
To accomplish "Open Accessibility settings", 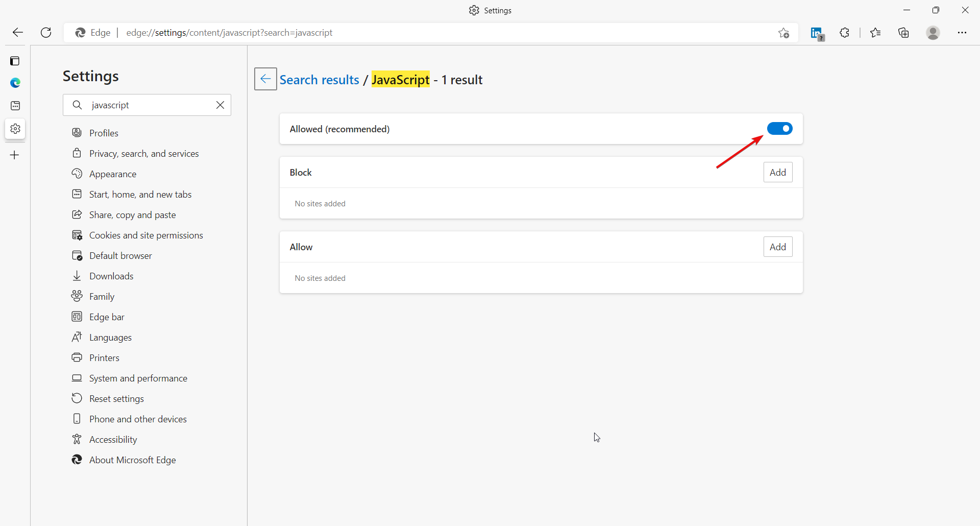I will (x=113, y=439).
